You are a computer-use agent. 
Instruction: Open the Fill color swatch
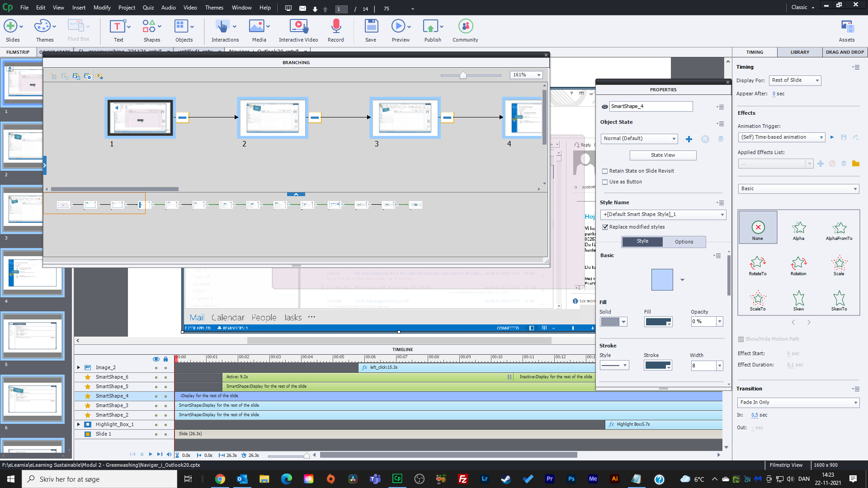pyautogui.click(x=659, y=322)
